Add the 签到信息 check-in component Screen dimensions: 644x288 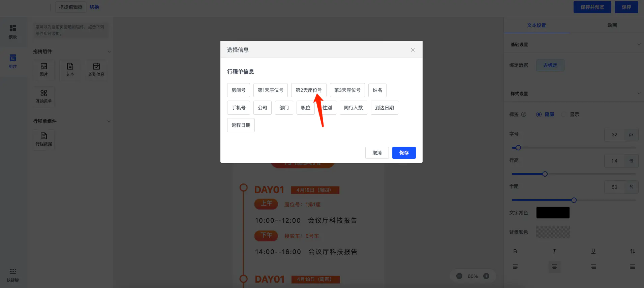pyautogui.click(x=96, y=70)
